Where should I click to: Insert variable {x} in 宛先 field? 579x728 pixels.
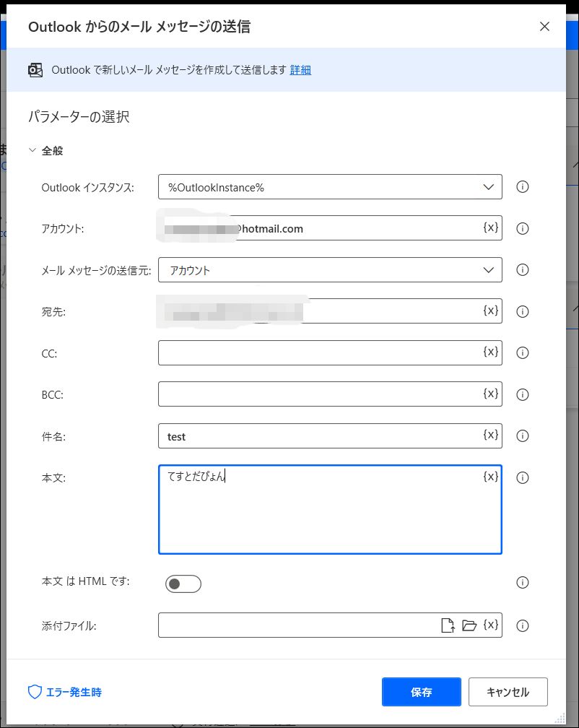click(x=490, y=310)
